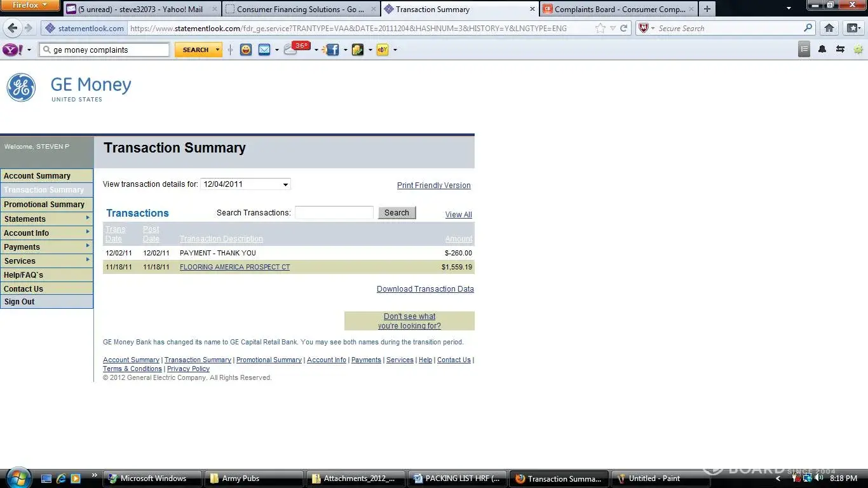
Task: Open PACKING LIST HRF document from taskbar
Action: (x=458, y=478)
